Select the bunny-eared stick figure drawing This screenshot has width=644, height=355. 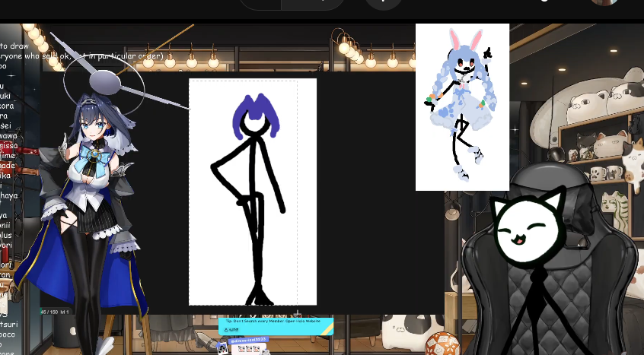click(x=463, y=107)
